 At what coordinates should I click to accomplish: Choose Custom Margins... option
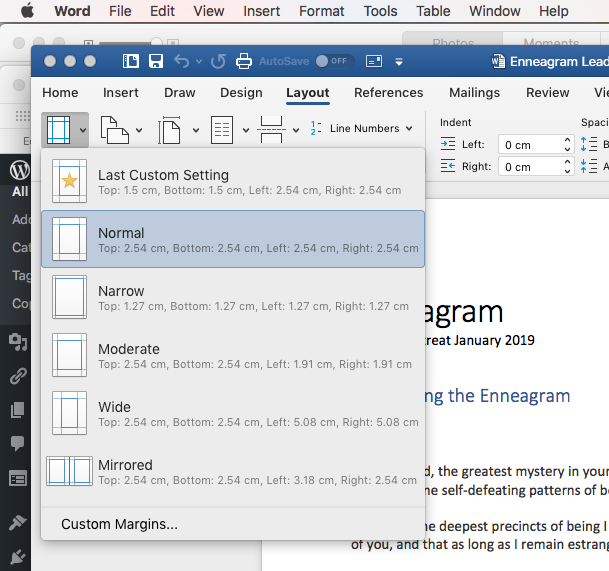tap(119, 524)
